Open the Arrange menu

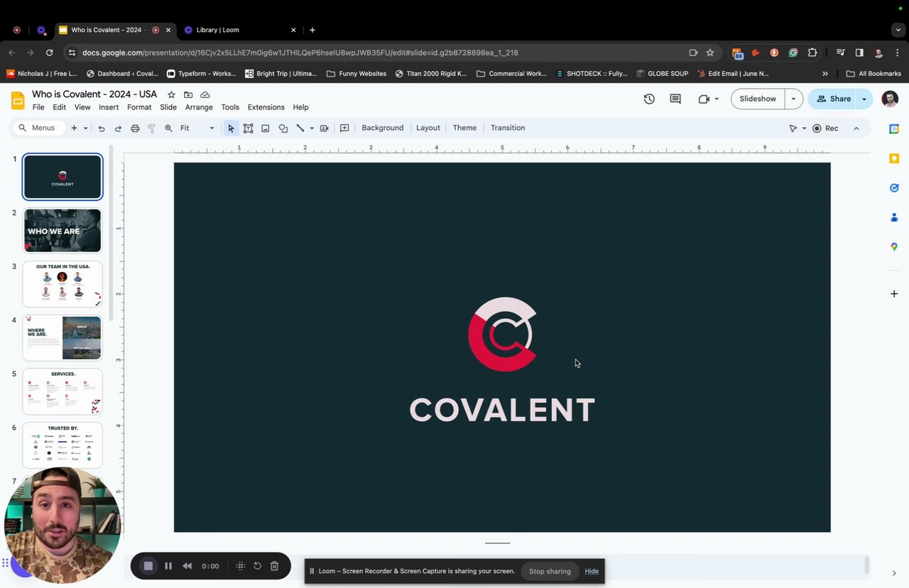[x=199, y=107]
